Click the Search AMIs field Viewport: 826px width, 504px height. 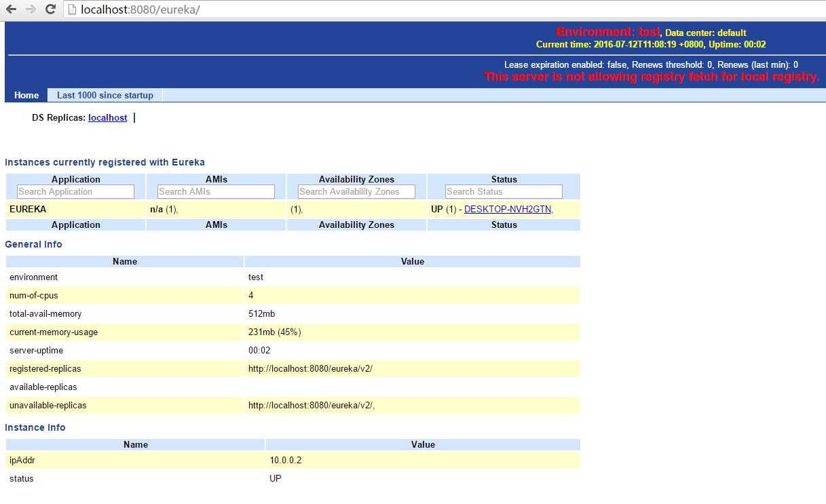coord(216,192)
